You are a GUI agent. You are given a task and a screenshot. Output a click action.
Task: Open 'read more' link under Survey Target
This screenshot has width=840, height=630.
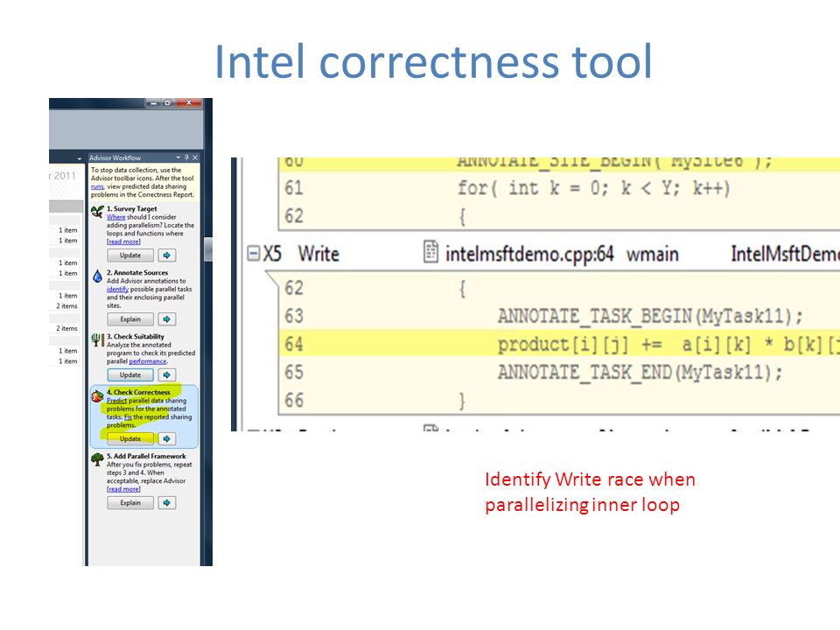tap(123, 241)
